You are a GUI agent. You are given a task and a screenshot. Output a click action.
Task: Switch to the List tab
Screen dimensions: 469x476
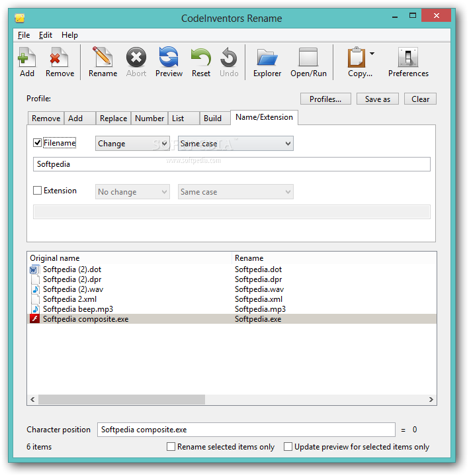click(x=184, y=118)
